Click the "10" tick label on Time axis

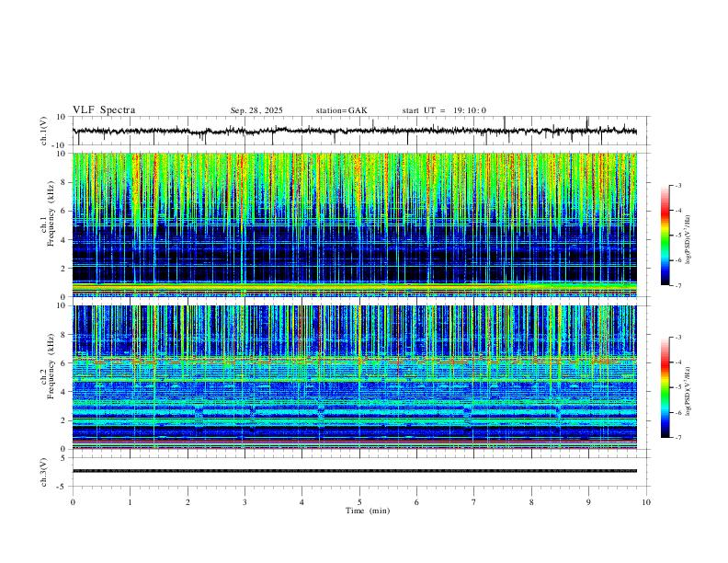point(646,502)
